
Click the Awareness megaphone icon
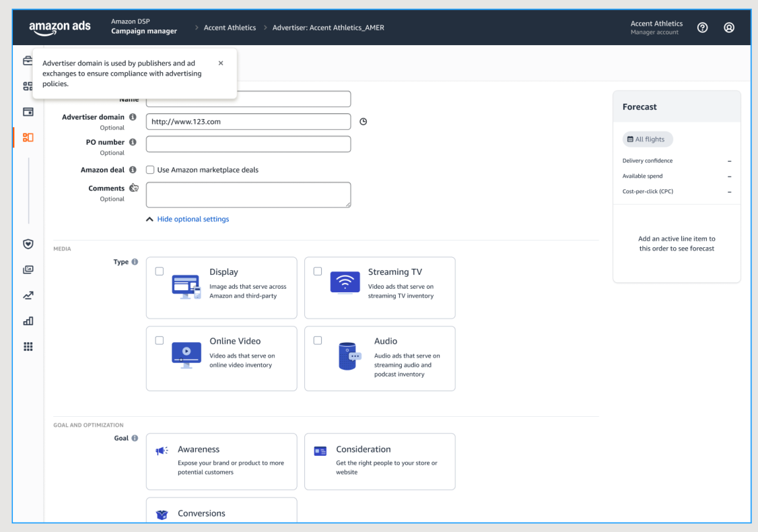click(162, 451)
